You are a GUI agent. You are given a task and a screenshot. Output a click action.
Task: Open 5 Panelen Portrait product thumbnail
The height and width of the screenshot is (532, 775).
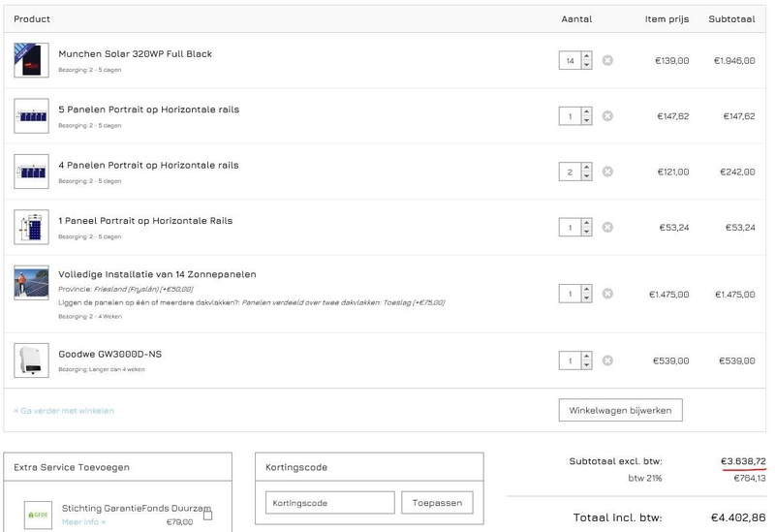(x=31, y=115)
